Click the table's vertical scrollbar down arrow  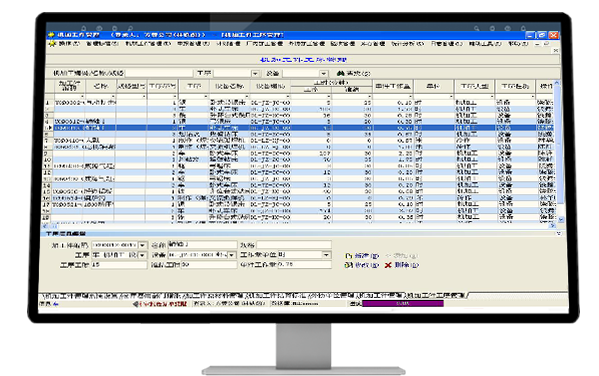(x=561, y=220)
